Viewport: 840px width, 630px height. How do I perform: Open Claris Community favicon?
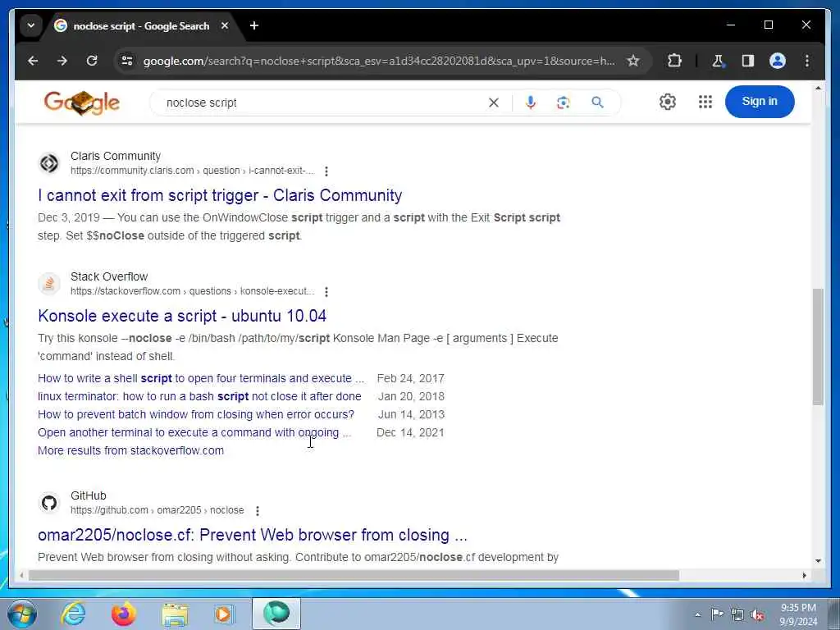click(x=49, y=163)
